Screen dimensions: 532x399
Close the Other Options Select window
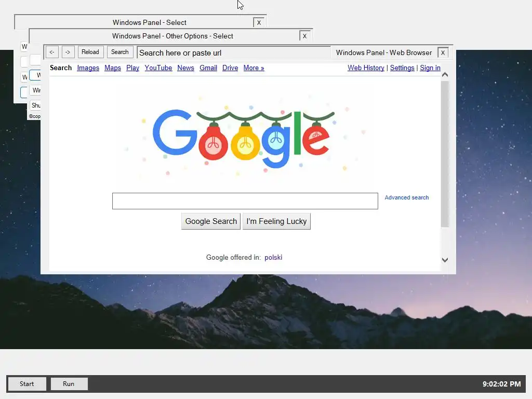pyautogui.click(x=304, y=36)
